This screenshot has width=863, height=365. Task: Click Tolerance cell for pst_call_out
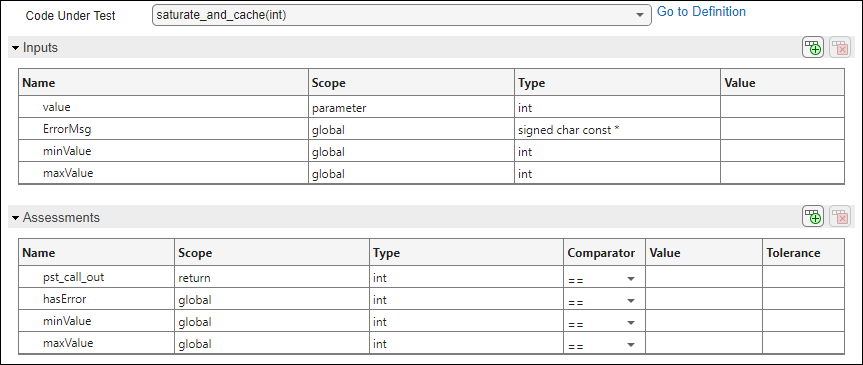coord(803,278)
